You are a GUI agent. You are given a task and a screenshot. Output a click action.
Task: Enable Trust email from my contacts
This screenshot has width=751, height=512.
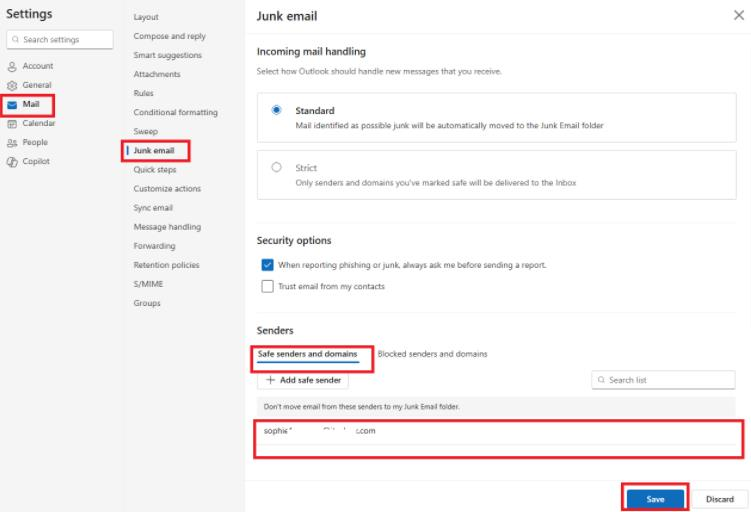point(267,286)
